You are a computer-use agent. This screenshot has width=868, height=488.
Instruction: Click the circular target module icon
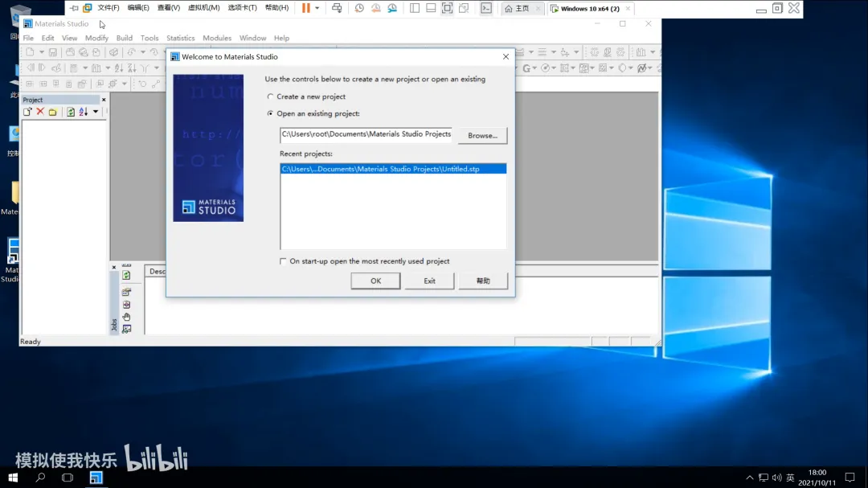tap(545, 68)
